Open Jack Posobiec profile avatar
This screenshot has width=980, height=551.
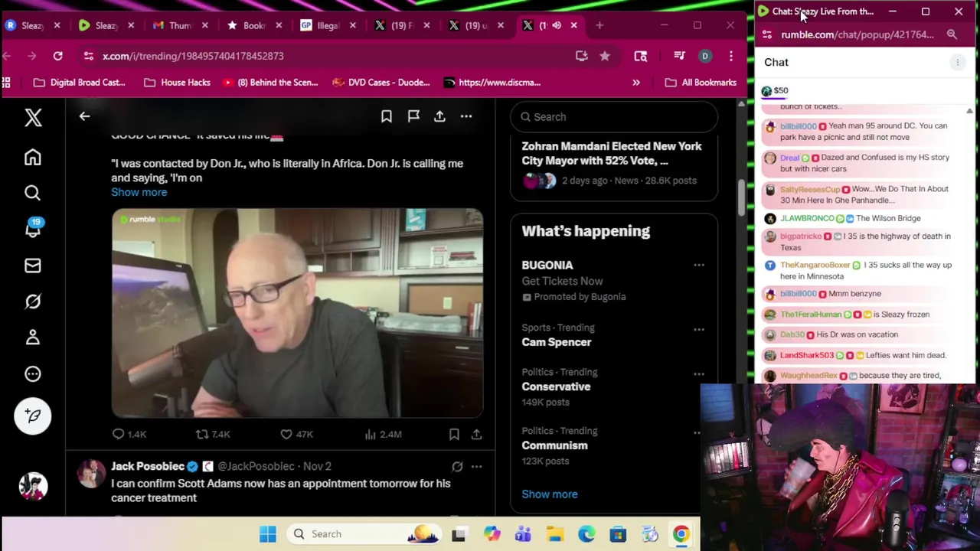click(91, 474)
